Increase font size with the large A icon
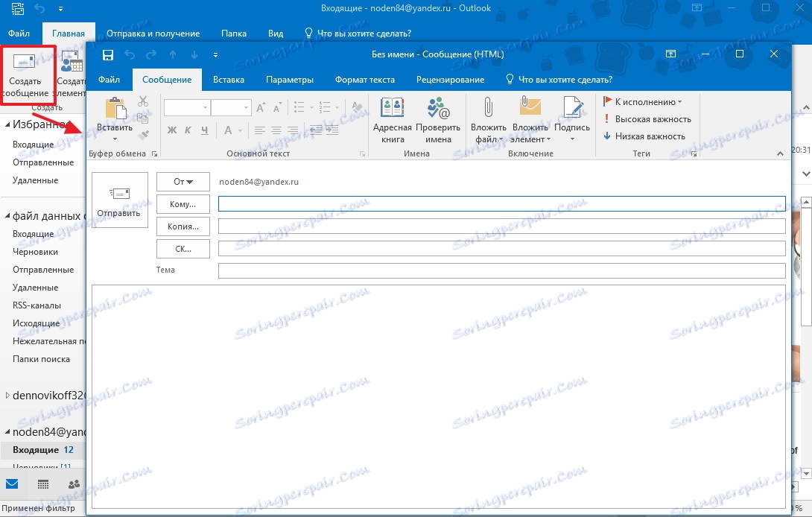812x517 pixels. (261, 108)
